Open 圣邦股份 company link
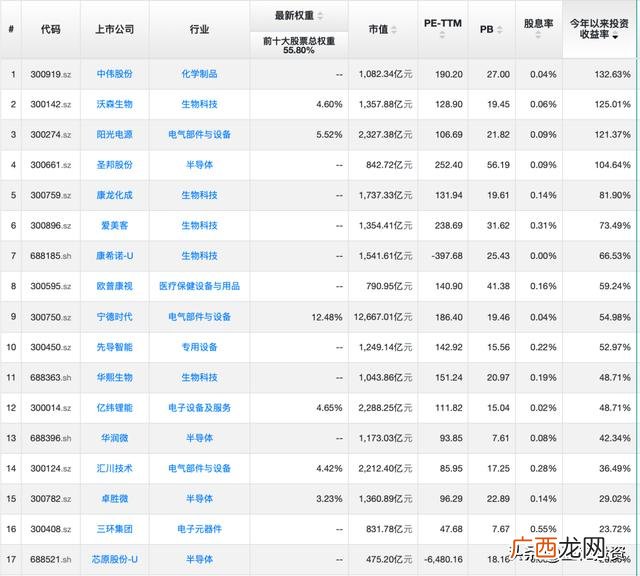640x576 pixels. tap(115, 165)
